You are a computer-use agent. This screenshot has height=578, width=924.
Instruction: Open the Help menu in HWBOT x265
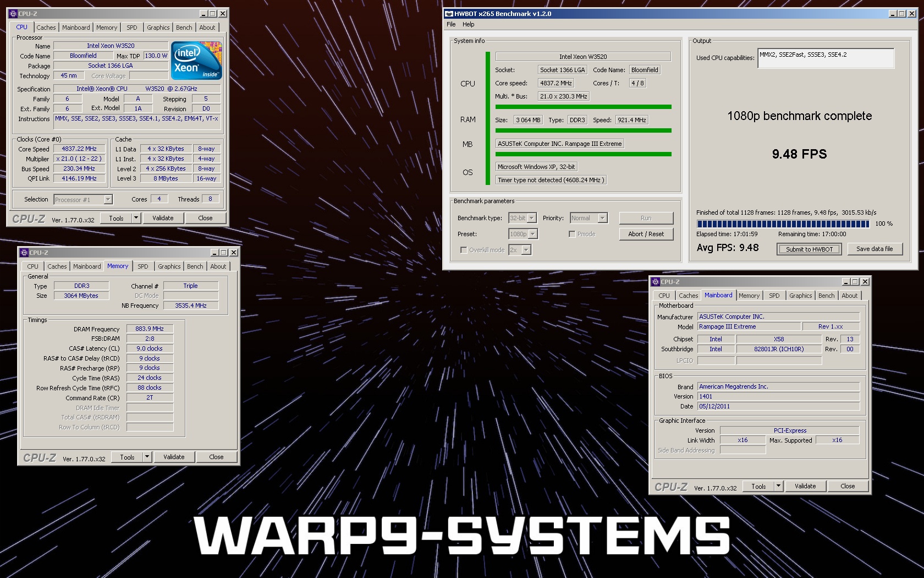pos(469,24)
